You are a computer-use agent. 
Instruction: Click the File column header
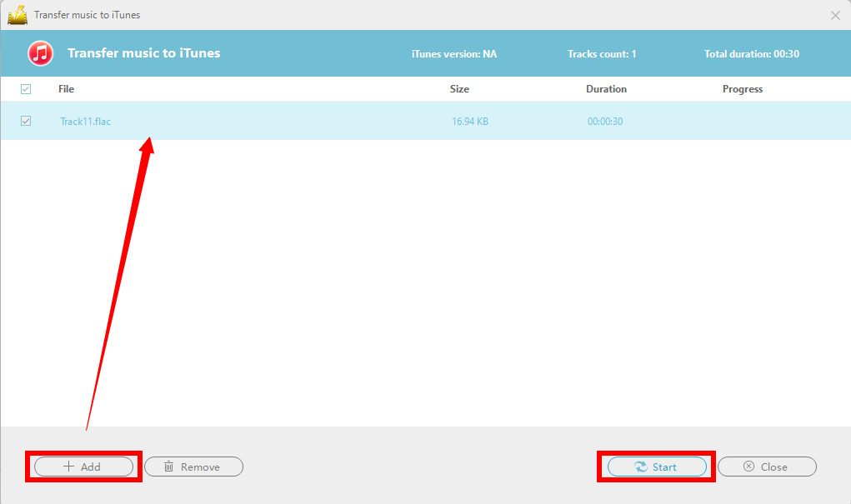point(66,88)
